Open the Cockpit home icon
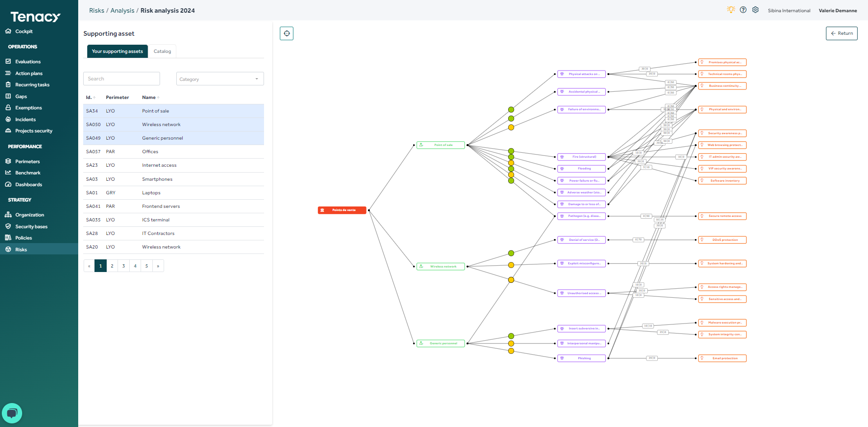 8,31
